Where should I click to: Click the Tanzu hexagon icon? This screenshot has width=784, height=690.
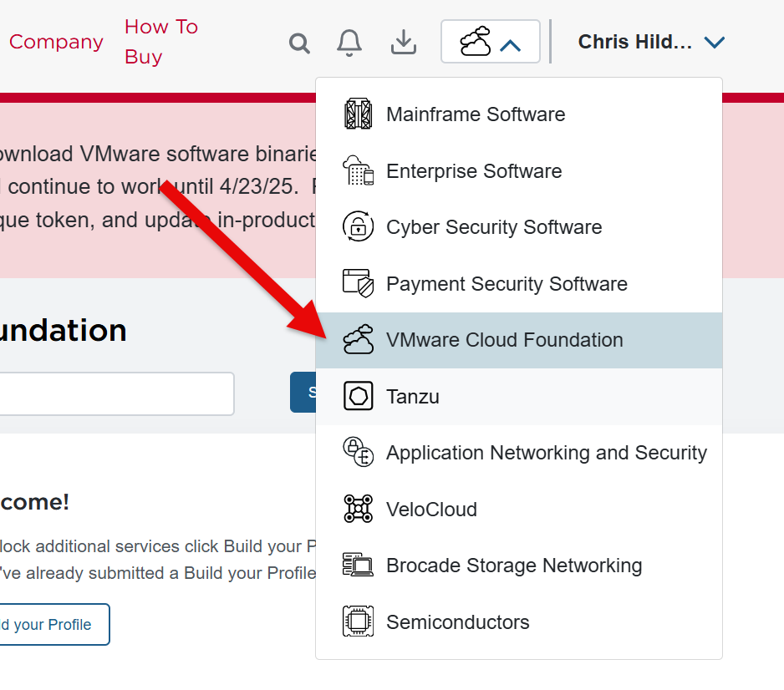[359, 396]
